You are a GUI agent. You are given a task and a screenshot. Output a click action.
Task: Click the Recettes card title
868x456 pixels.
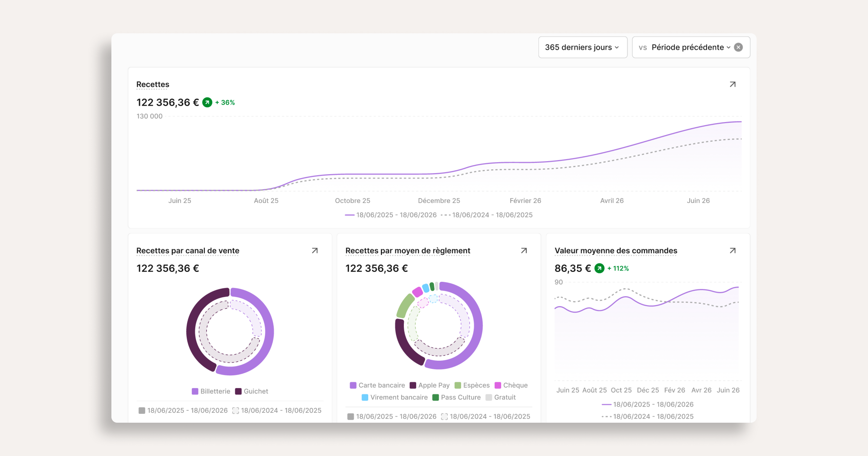tap(153, 84)
